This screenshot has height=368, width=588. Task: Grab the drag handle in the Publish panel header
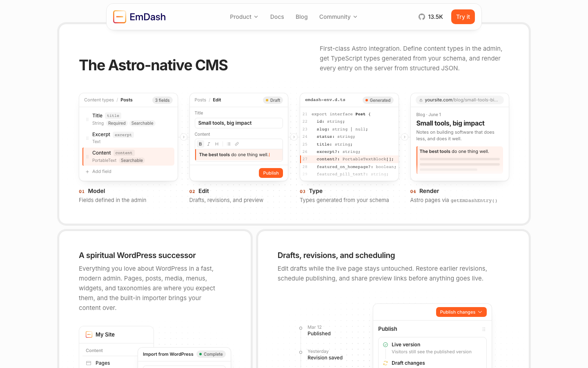click(x=484, y=329)
